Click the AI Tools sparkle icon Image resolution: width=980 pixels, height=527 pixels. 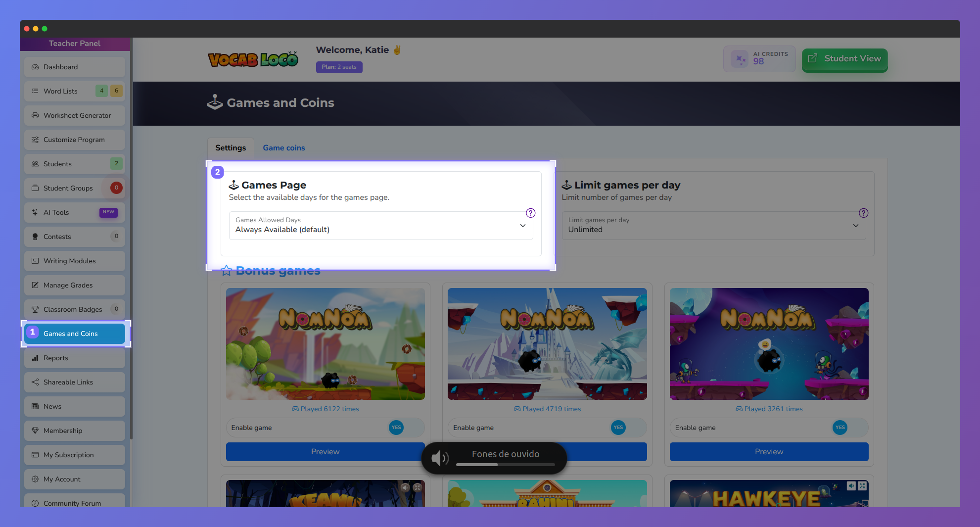[35, 212]
